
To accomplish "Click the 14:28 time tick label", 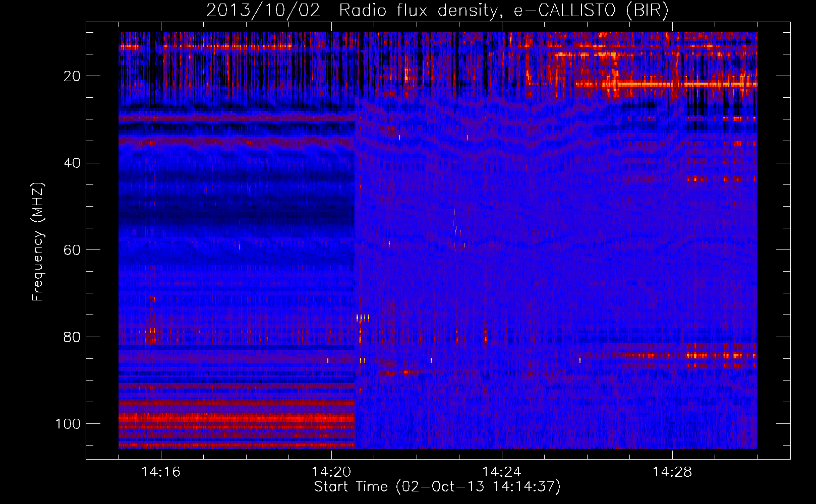I will [672, 472].
